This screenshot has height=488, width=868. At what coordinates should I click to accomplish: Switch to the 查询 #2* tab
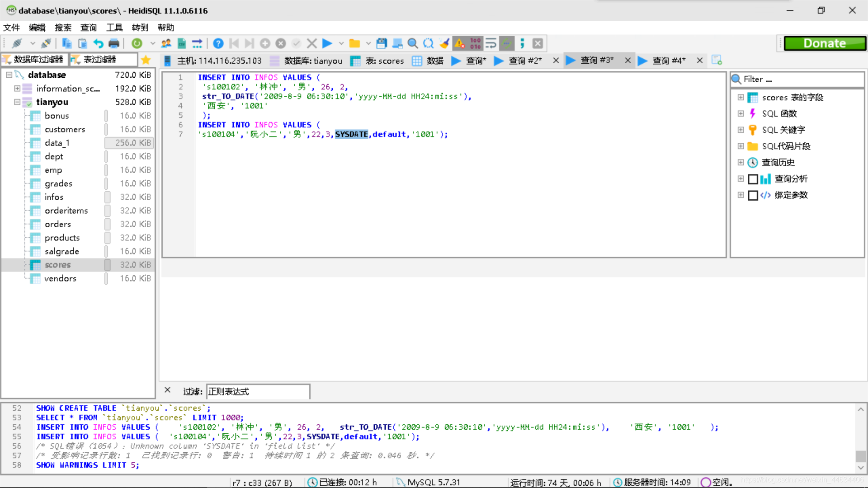524,61
